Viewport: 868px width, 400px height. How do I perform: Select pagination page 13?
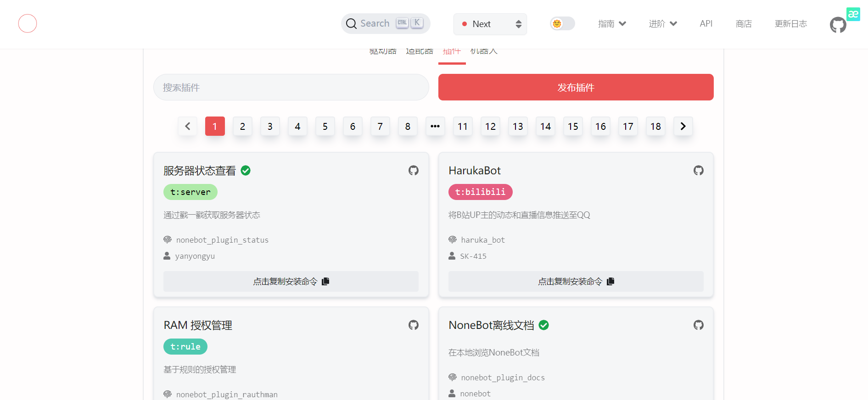518,126
